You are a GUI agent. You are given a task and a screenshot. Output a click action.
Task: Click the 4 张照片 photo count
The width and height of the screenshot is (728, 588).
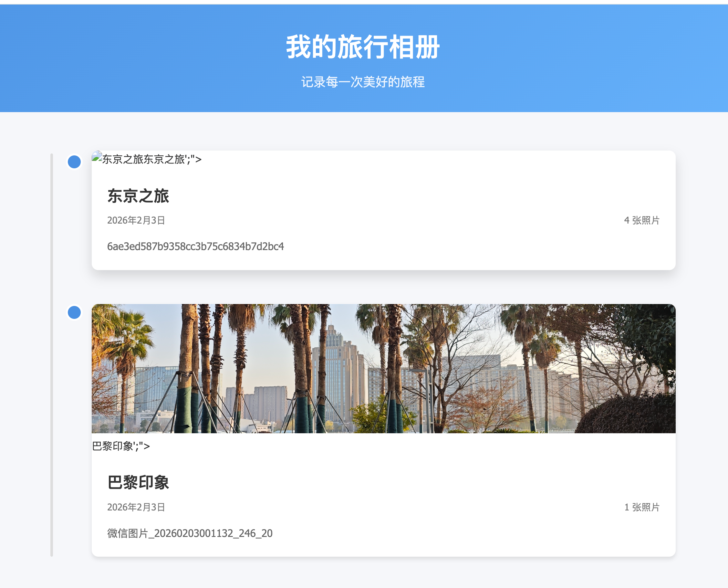click(x=642, y=220)
